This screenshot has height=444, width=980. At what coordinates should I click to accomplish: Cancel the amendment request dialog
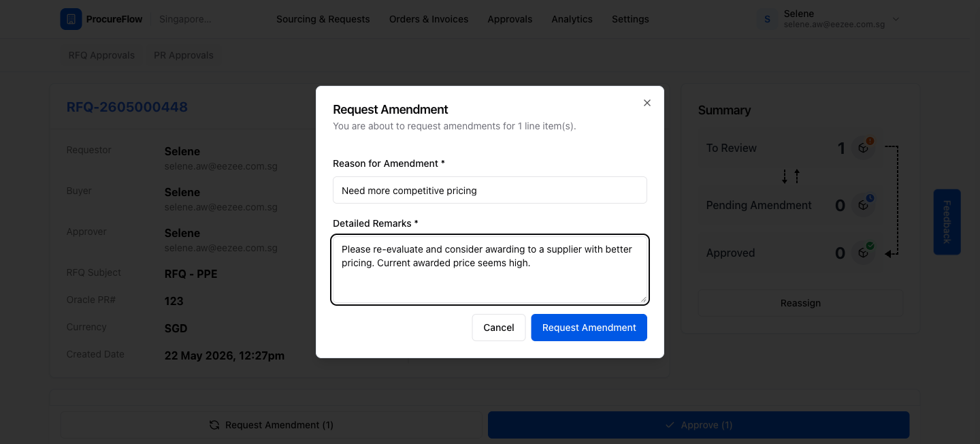[x=499, y=328]
